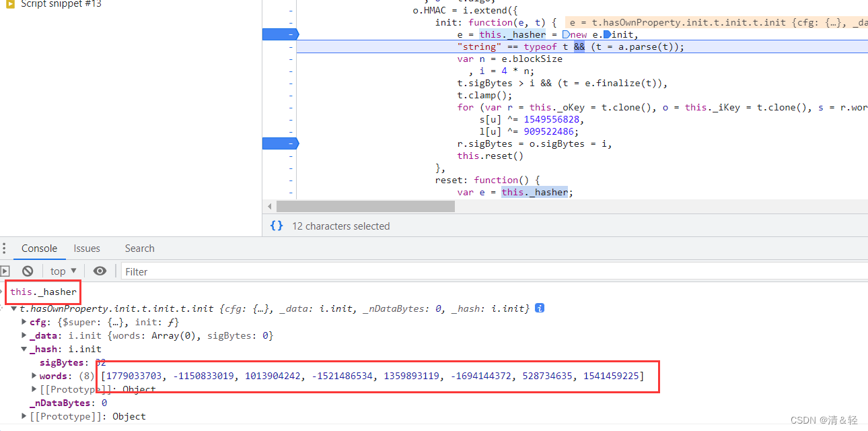Click the 'init: function(e, t) {' code

pos(495,22)
